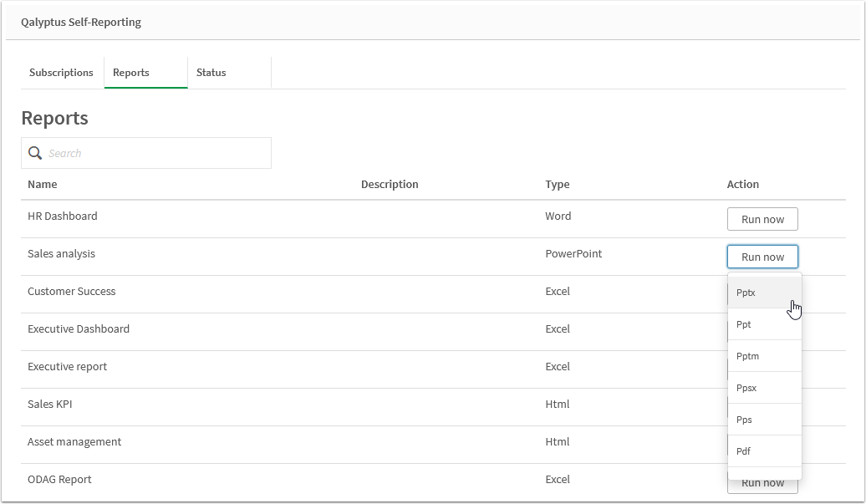The height and width of the screenshot is (504, 866).
Task: Switch to the Subscriptions tab
Action: [61, 73]
